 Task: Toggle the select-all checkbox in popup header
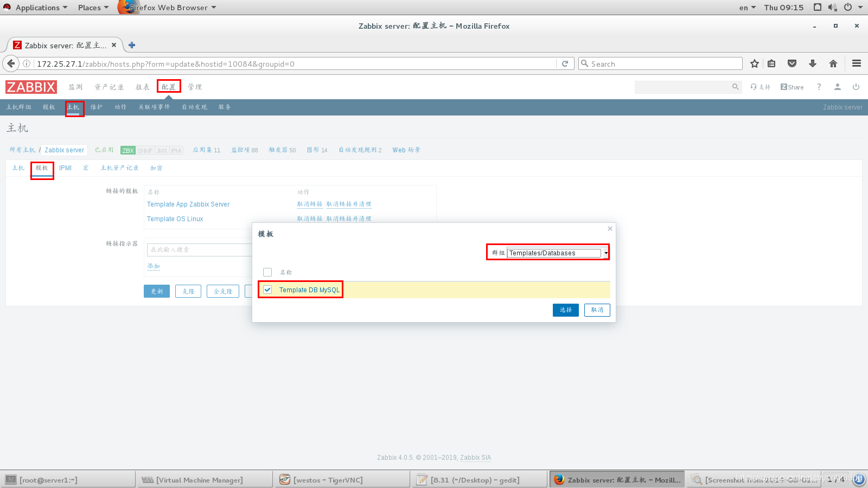pyautogui.click(x=267, y=272)
